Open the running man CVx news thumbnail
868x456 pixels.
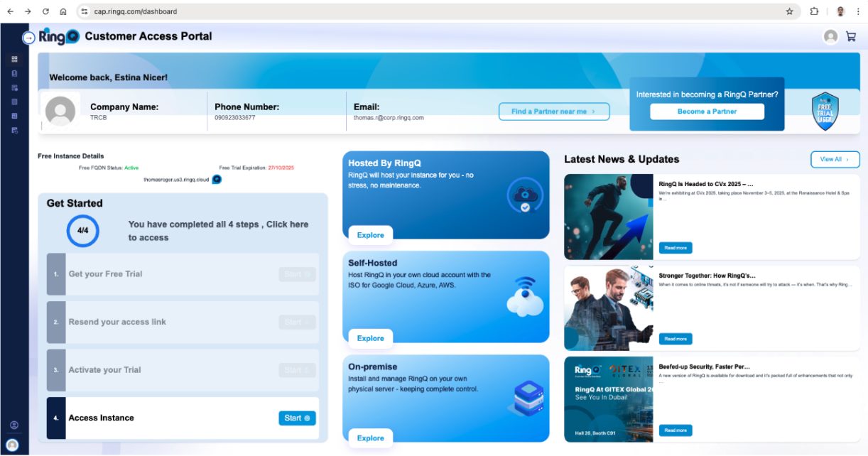(x=608, y=217)
